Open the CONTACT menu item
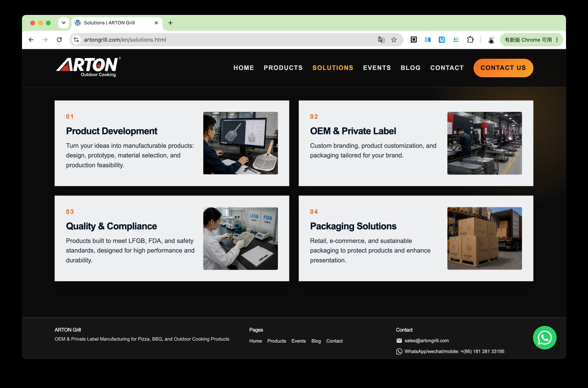The image size is (588, 388). pyautogui.click(x=447, y=68)
